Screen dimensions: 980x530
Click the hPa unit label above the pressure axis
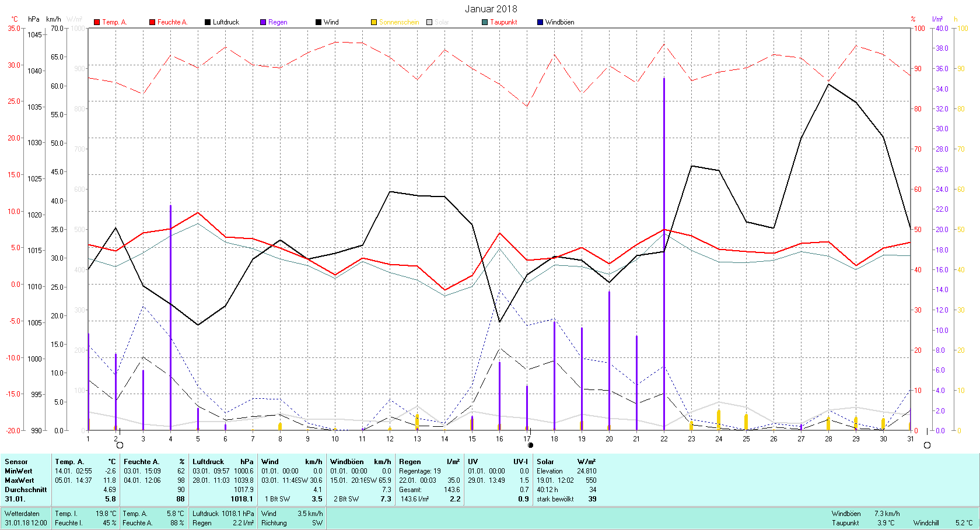tap(34, 19)
